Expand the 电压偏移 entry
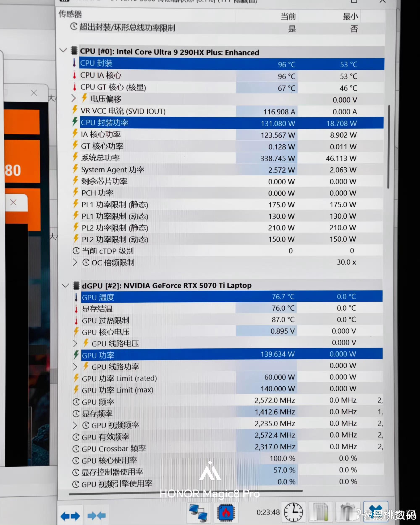 [x=73, y=98]
